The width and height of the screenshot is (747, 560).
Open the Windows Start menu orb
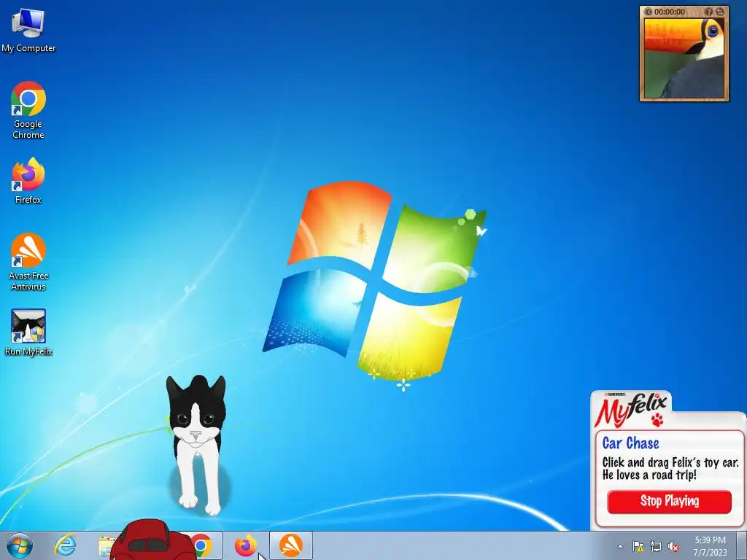(x=19, y=545)
